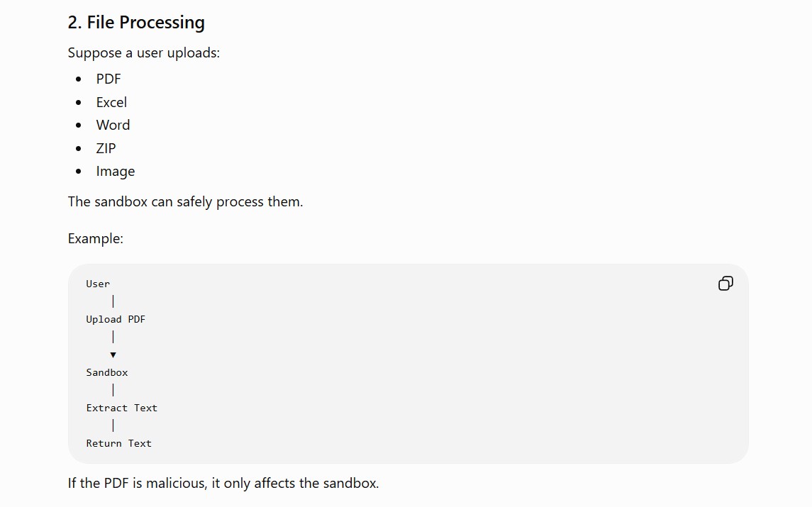Viewport: 812px width, 507px height.
Task: Select the Excel bullet item
Action: pyautogui.click(x=111, y=102)
